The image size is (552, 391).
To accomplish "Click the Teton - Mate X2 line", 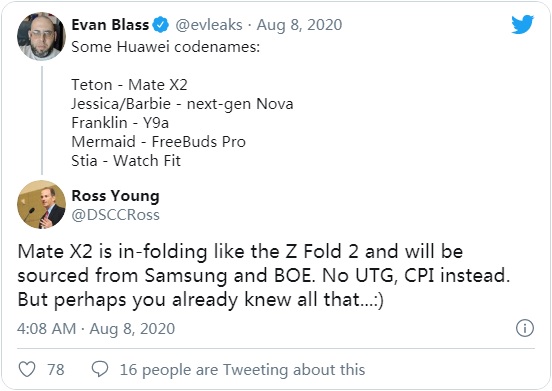I will [x=129, y=85].
